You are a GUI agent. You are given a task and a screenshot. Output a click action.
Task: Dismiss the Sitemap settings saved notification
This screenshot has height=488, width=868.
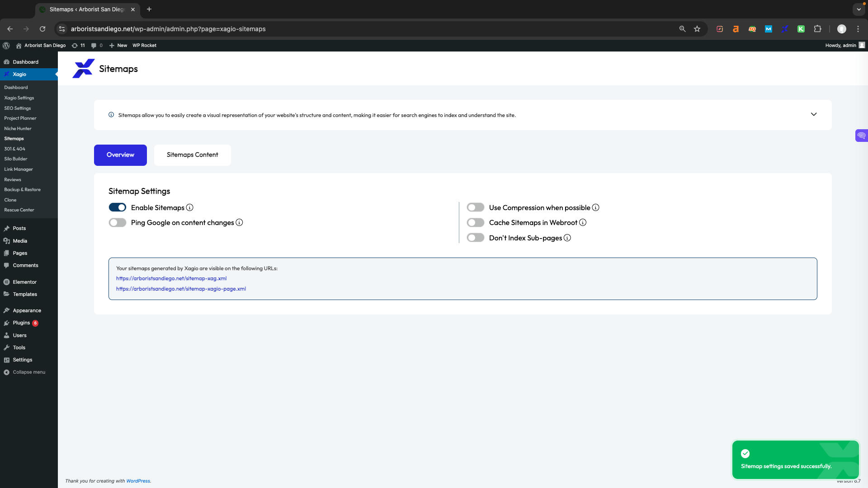(795, 460)
